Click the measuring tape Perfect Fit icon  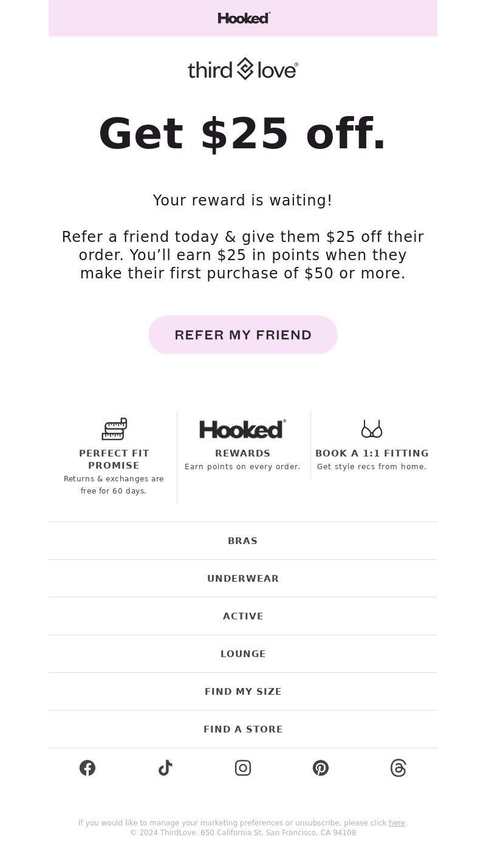tap(114, 429)
